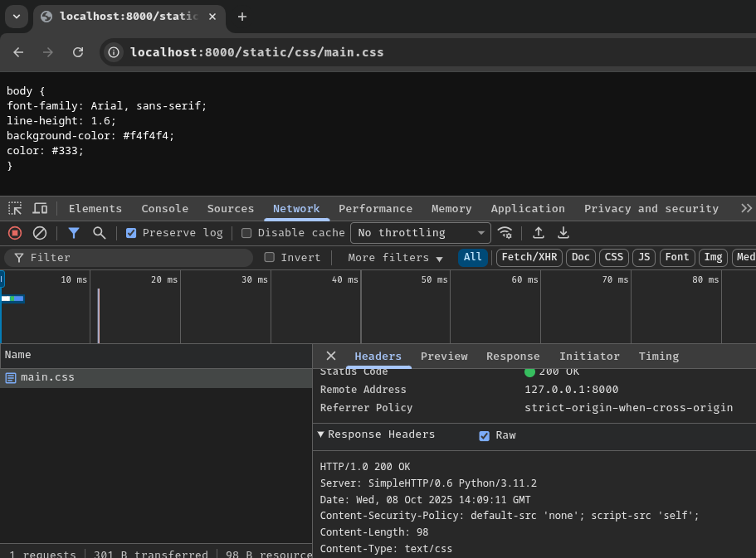Toggle the network filter funnel icon
Image resolution: width=756 pixels, height=558 pixels.
click(74, 233)
